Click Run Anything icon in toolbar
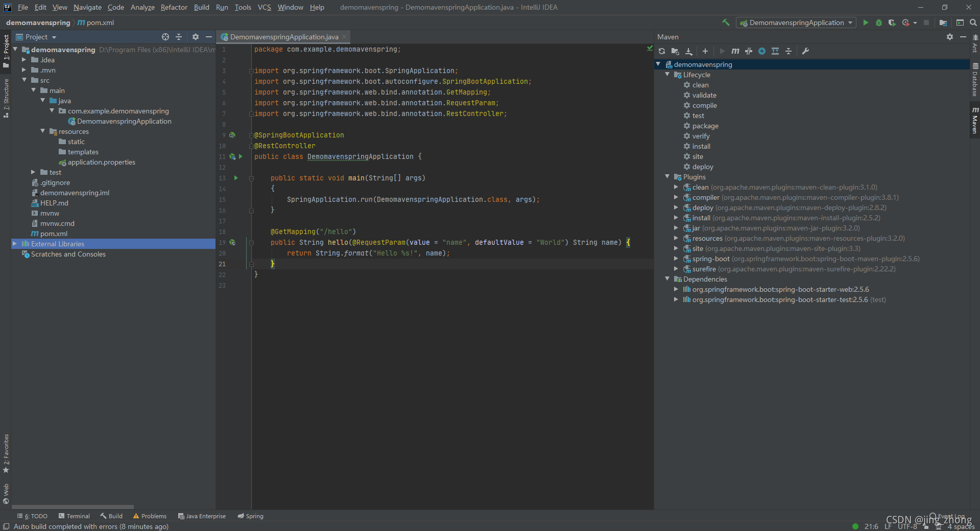The image size is (980, 531). [x=960, y=22]
